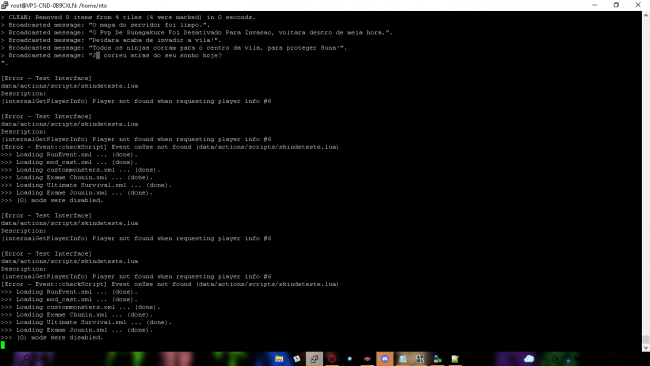The height and width of the screenshot is (366, 650).
Task: Click the taskbar search magnifier icon
Action: coord(26,359)
